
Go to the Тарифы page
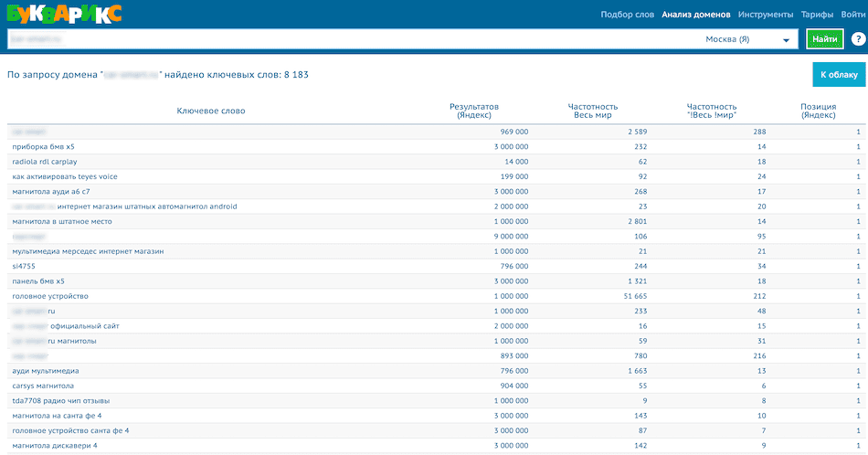[817, 15]
